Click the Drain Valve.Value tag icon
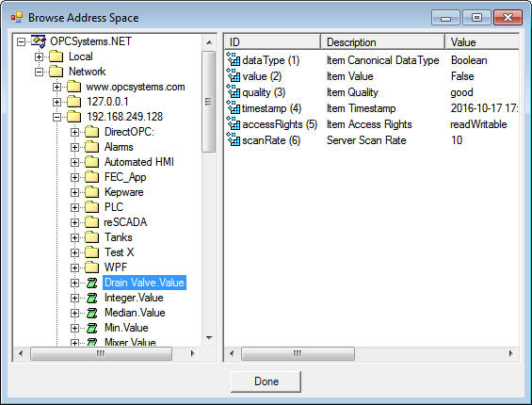This screenshot has width=532, height=405. [x=92, y=283]
